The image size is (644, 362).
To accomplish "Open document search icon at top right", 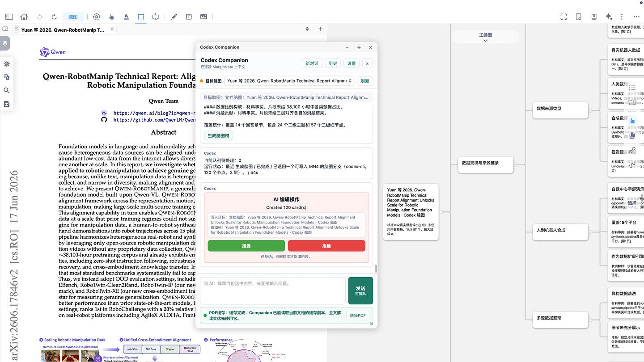I will coord(579,17).
